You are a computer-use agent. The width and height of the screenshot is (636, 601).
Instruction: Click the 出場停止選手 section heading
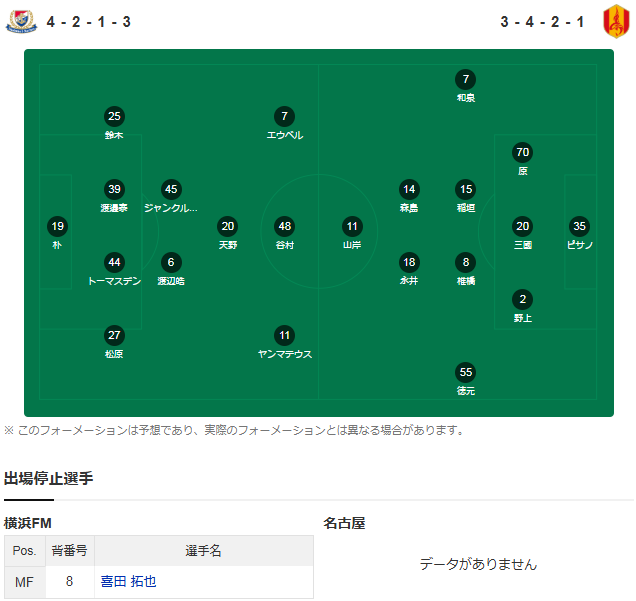[49, 479]
